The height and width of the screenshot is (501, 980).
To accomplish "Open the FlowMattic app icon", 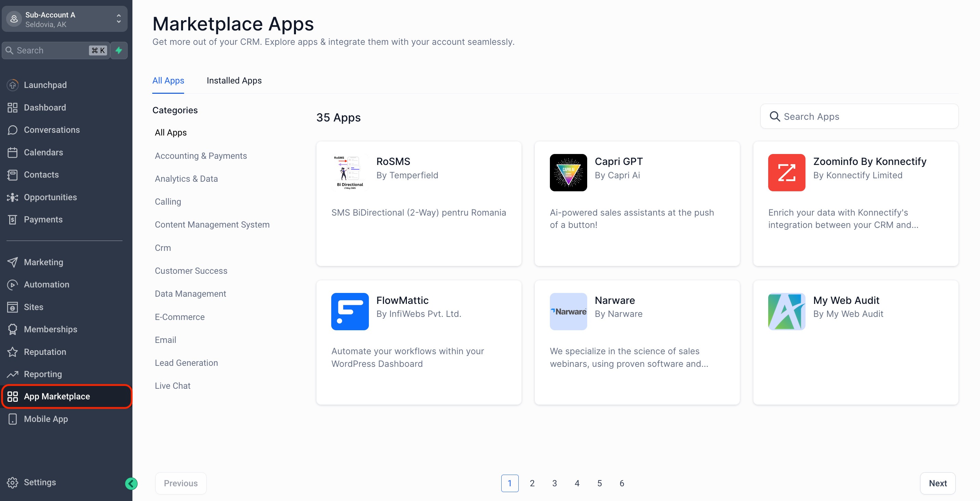I will coord(349,311).
